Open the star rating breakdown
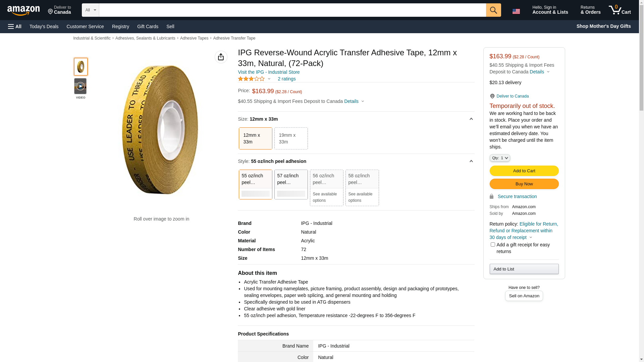 pos(254,79)
